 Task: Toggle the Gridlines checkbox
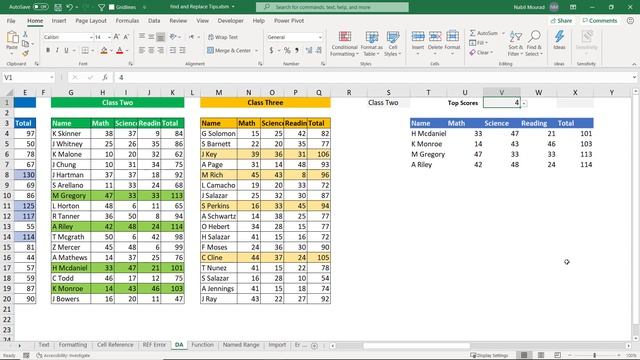click(x=111, y=7)
